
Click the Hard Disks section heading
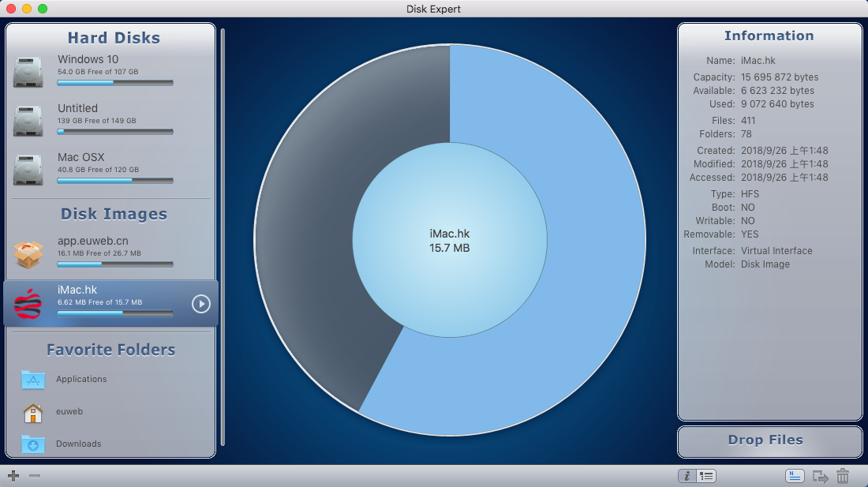tap(114, 38)
